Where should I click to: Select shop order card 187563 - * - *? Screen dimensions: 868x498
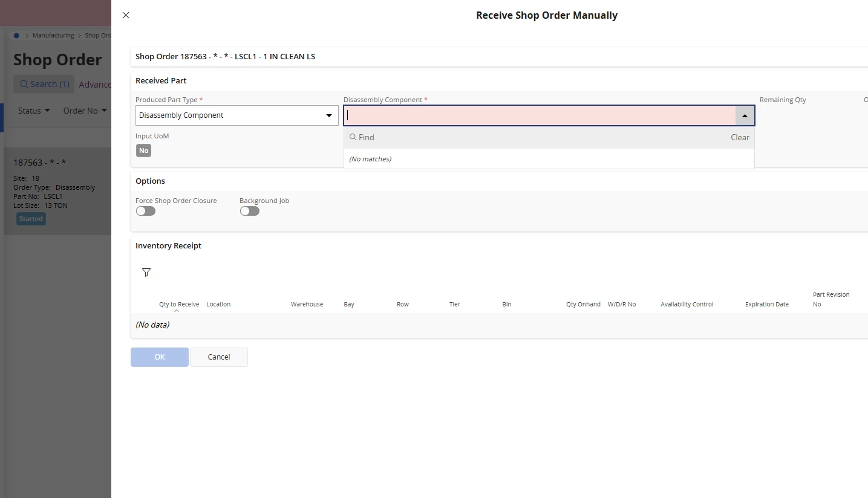(57, 191)
